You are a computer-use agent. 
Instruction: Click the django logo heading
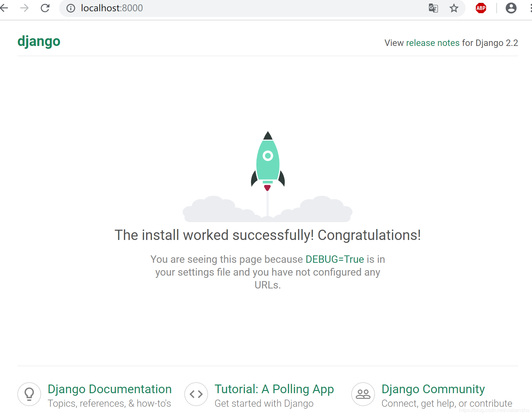coord(39,41)
